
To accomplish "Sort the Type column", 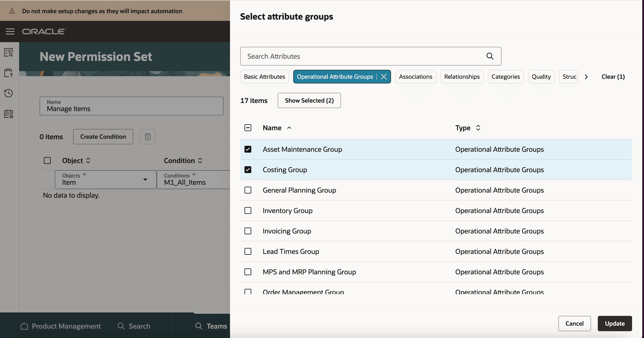I will coord(478,128).
